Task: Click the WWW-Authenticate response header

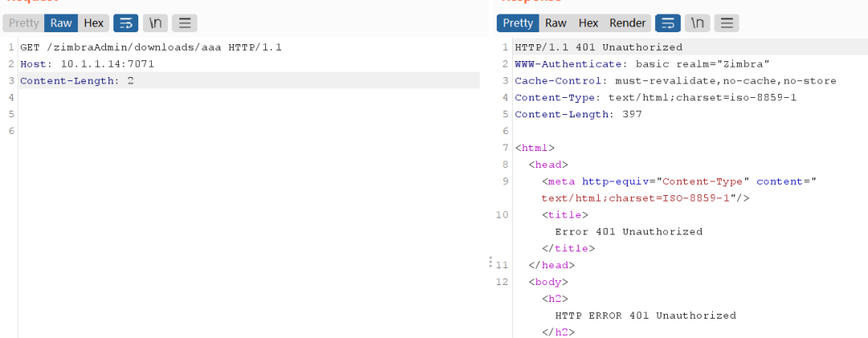Action: tap(642, 64)
